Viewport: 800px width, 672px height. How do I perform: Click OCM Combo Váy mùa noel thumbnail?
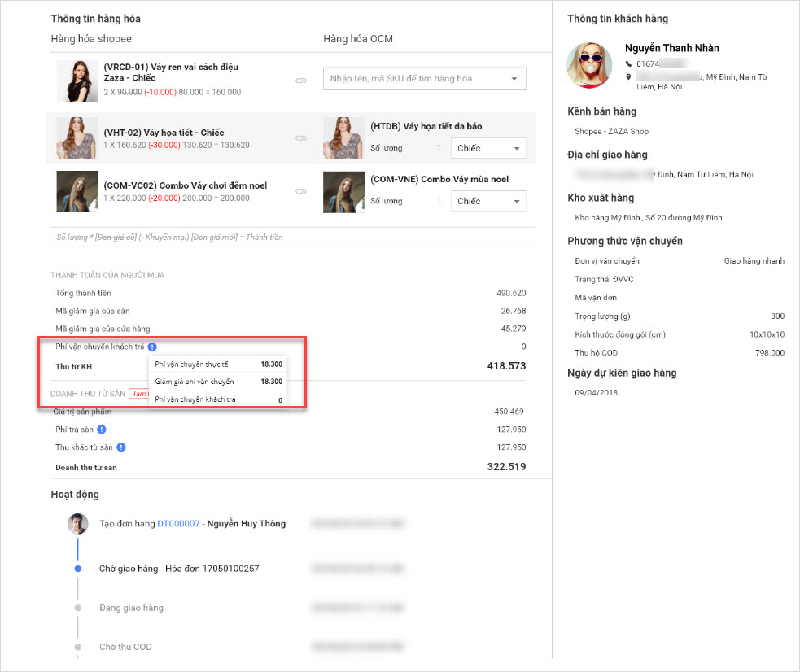(x=344, y=192)
